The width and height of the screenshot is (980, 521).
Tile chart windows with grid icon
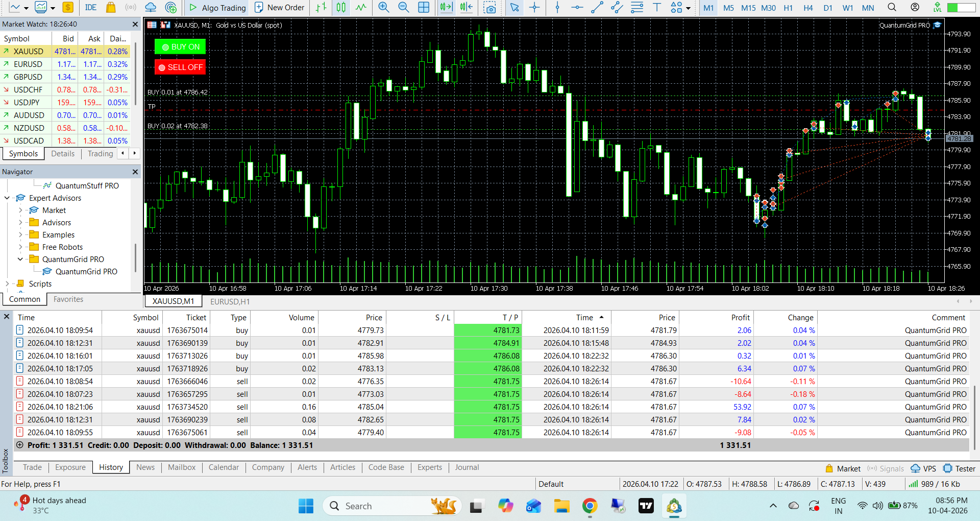click(424, 7)
